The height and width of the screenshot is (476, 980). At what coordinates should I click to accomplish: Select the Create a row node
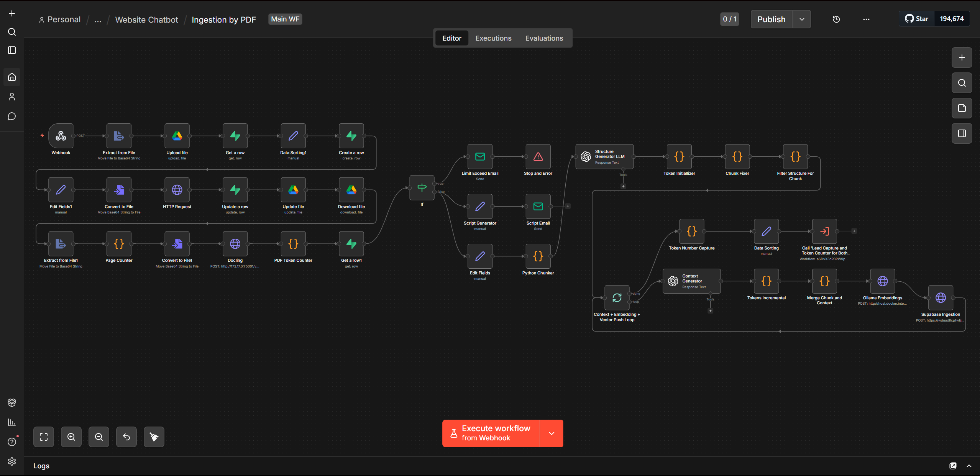[x=351, y=136]
